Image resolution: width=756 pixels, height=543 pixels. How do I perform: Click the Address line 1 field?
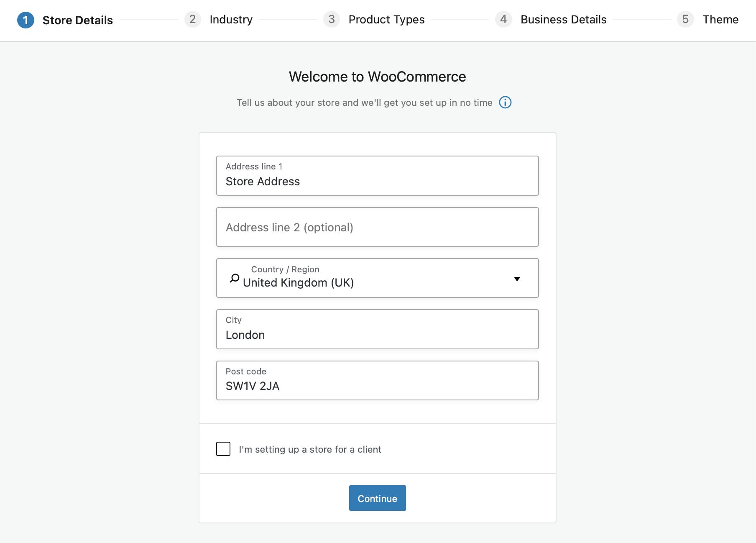click(x=377, y=181)
